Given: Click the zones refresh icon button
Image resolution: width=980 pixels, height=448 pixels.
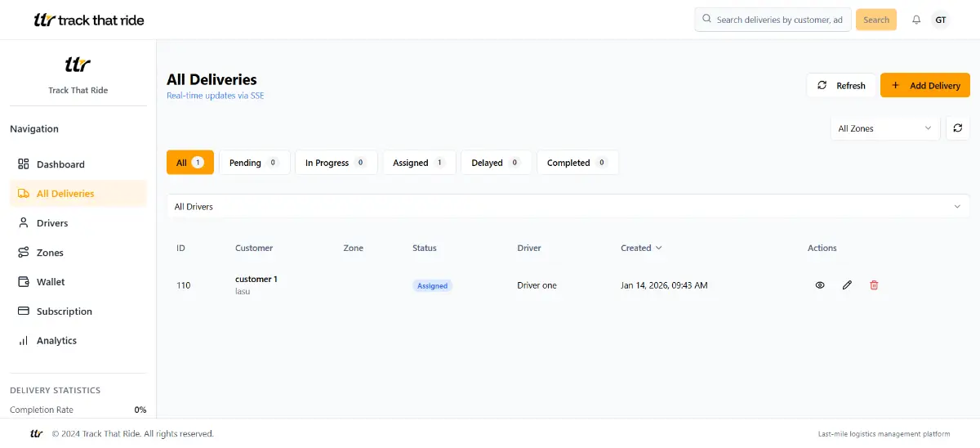Looking at the screenshot, I should [958, 128].
